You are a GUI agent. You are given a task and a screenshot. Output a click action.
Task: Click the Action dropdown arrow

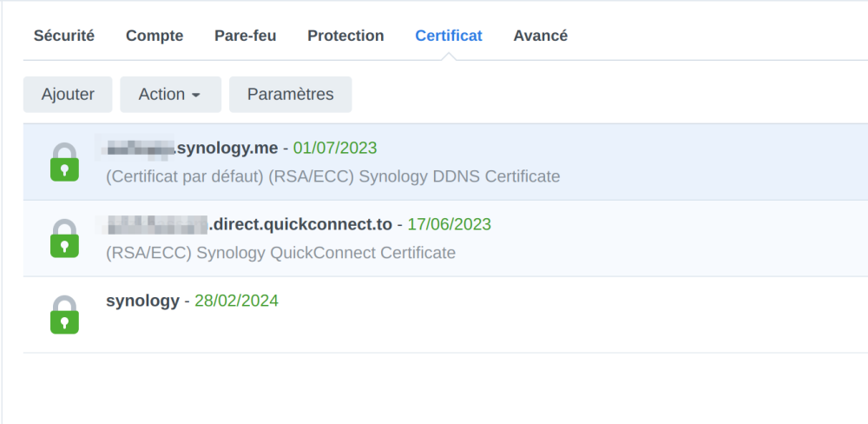click(196, 96)
